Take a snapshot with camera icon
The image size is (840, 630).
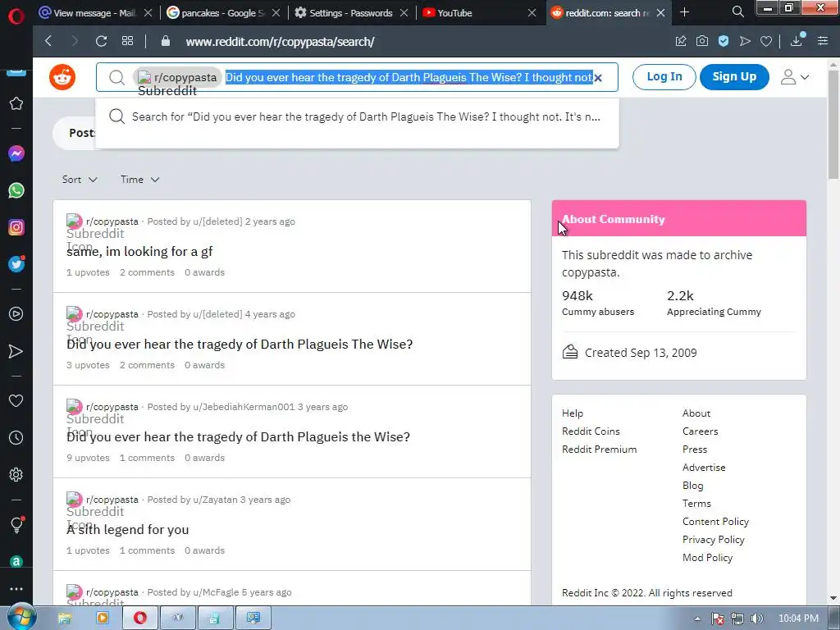(702, 41)
